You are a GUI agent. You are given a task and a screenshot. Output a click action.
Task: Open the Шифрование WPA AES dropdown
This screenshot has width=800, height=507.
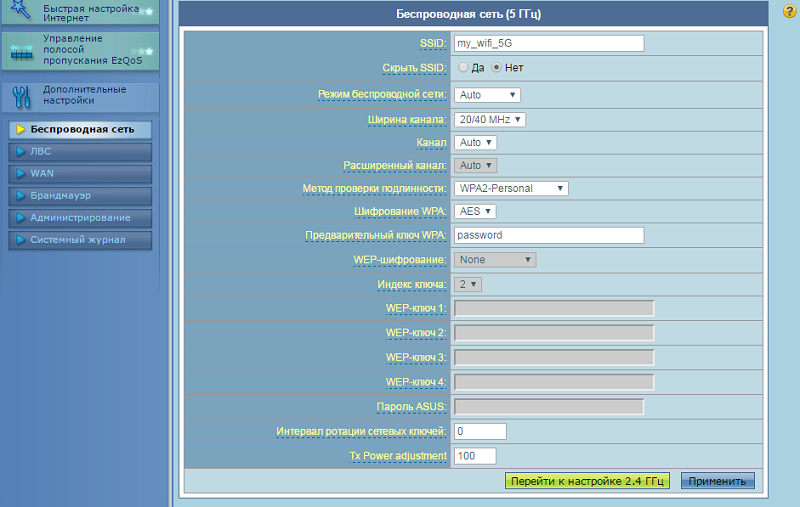point(475,212)
